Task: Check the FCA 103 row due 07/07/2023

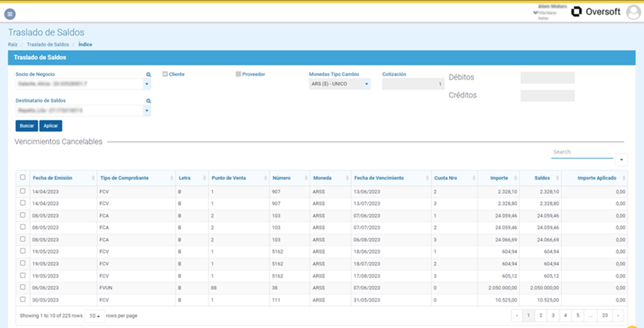Action: tap(23, 227)
